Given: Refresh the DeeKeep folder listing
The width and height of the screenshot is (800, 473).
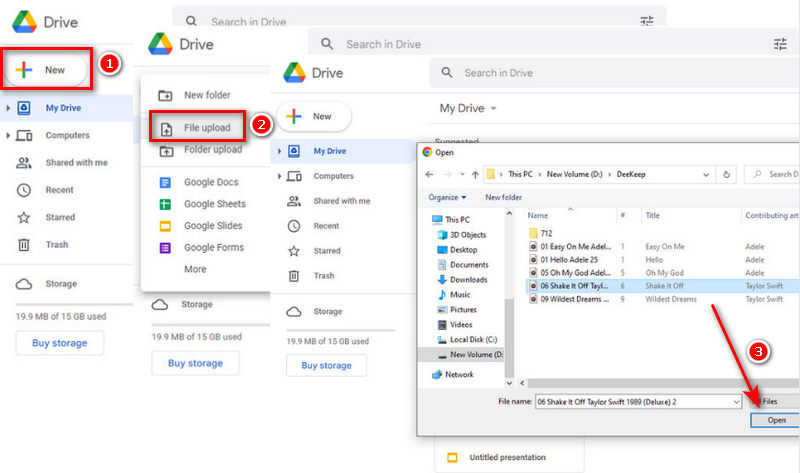Looking at the screenshot, I should click(x=727, y=175).
